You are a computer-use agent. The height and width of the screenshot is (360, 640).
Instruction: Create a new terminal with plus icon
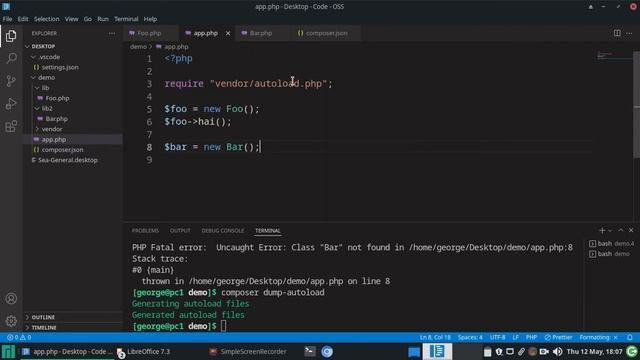[x=602, y=231]
